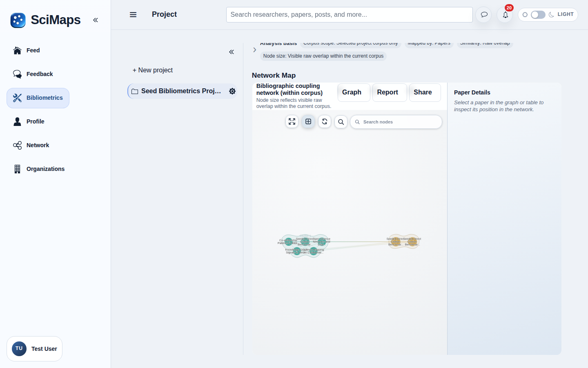Image resolution: width=588 pixels, height=368 pixels.
Task: Click the sun icon beside the theme switch
Action: 525,15
